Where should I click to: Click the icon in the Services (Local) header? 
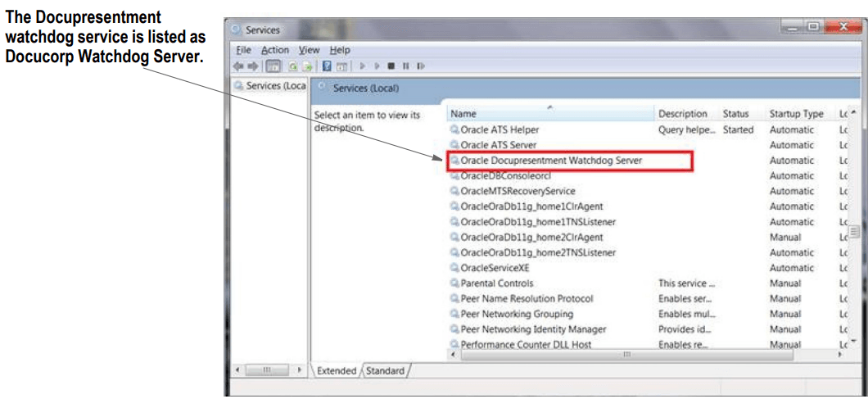tap(322, 88)
